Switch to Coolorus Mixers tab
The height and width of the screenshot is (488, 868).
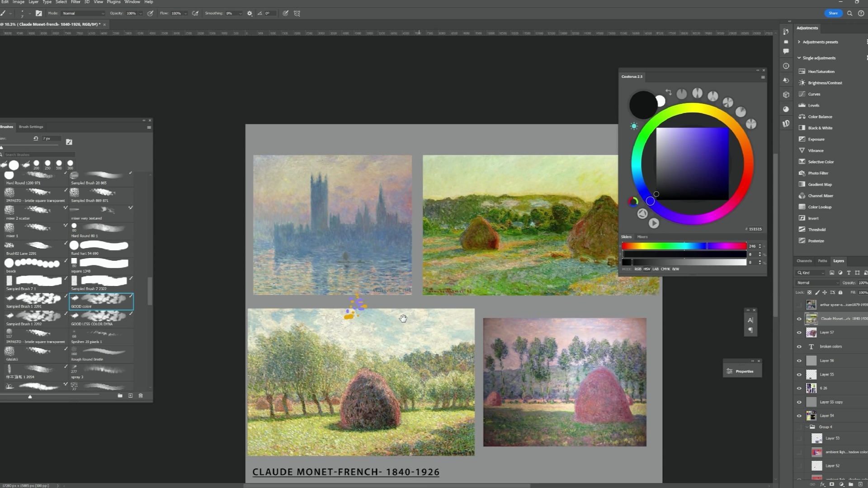point(642,237)
